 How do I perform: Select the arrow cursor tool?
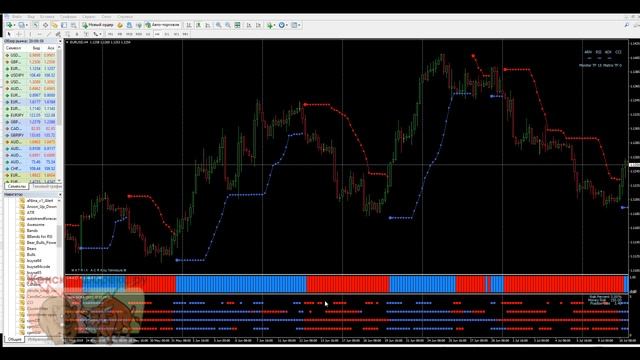point(9,34)
